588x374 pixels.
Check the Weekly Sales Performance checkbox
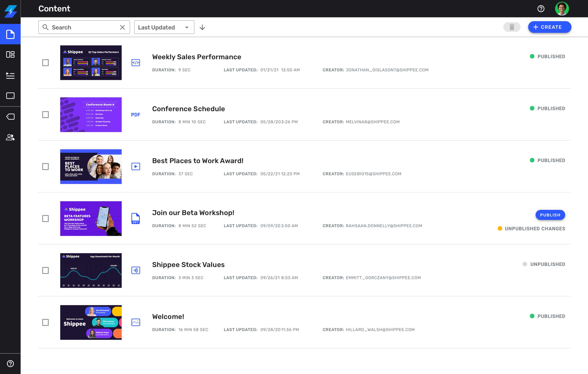pyautogui.click(x=45, y=63)
